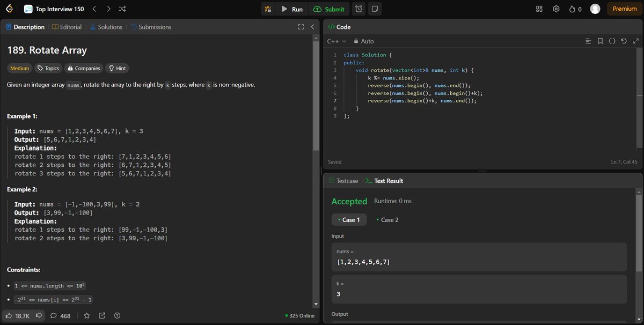This screenshot has height=325, width=644.
Task: Collapse the Description panel chevron
Action: 313,27
